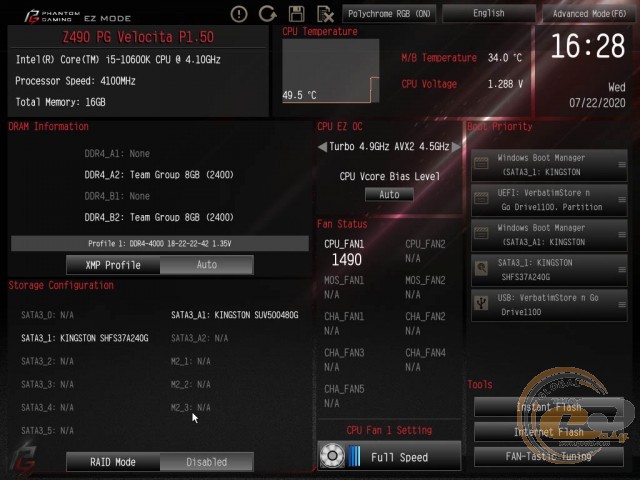Click Z490 PG Velocita P1.50 title
The height and width of the screenshot is (480, 640).
coord(138,37)
